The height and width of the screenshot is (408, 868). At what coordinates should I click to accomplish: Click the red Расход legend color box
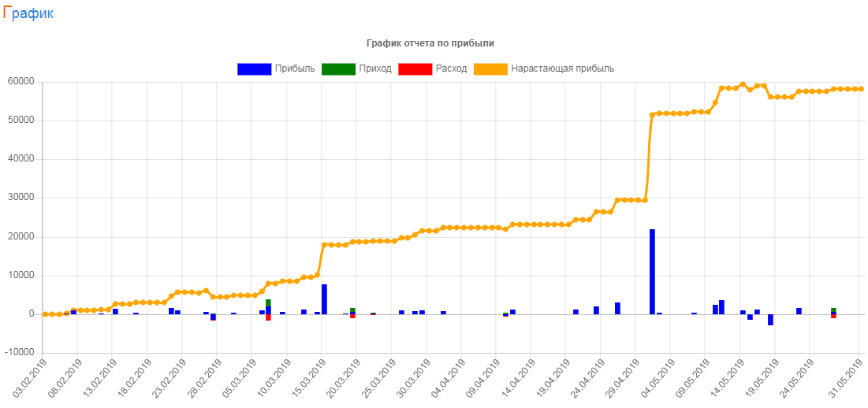415,69
